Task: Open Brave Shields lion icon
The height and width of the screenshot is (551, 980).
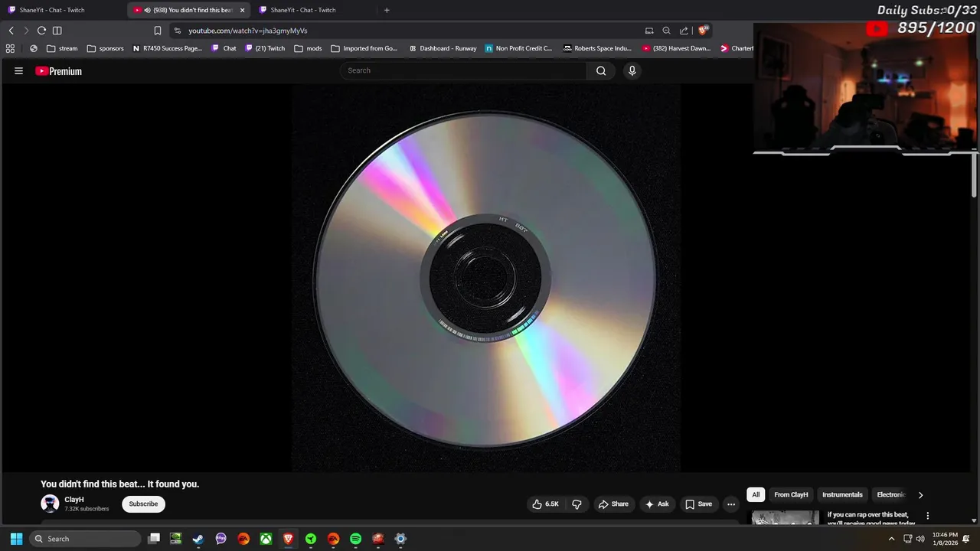Action: (703, 31)
